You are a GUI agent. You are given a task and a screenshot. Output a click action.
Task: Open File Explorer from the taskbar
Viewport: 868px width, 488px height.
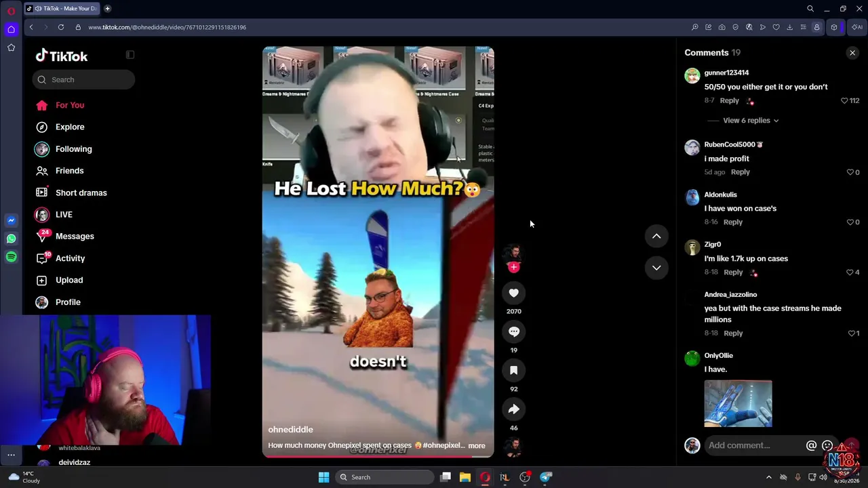[465, 477]
